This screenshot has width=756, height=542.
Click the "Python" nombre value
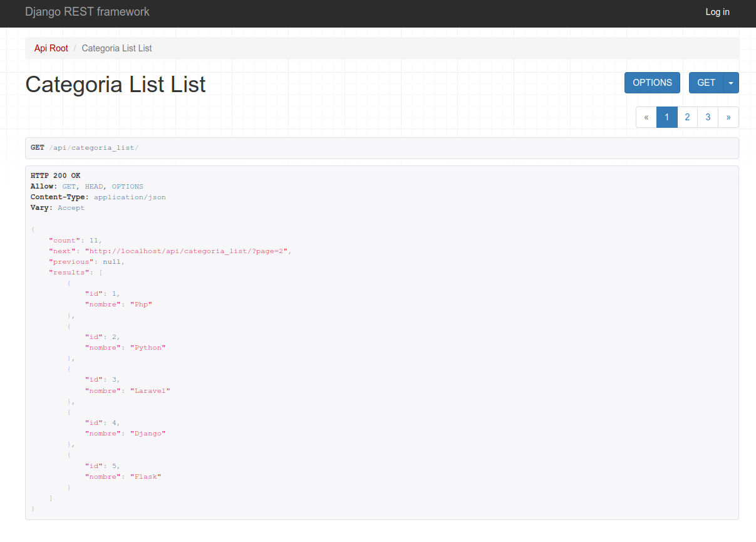148,347
